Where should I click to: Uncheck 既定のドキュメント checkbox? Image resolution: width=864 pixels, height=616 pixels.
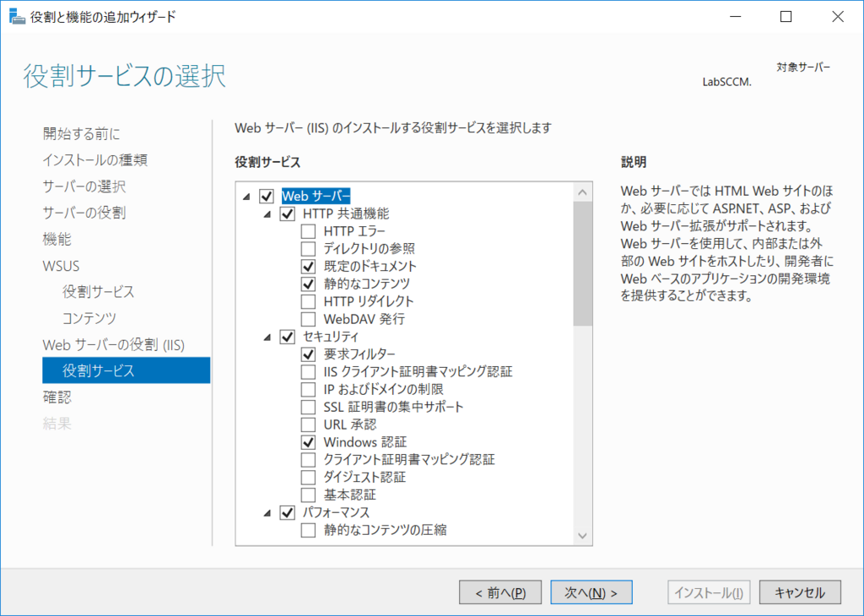309,266
